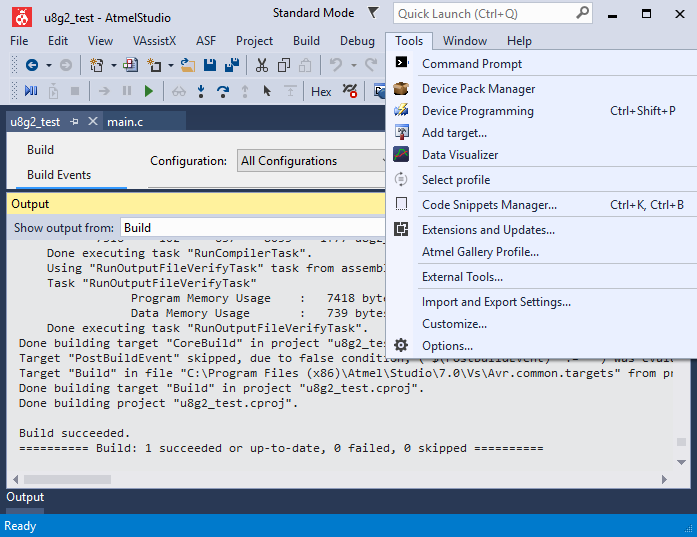
Task: Click the Step Over icon
Action: pos(222,91)
